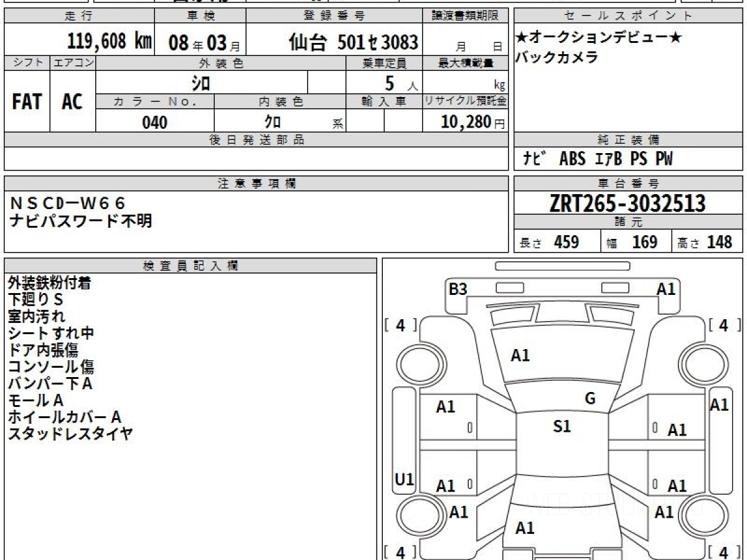The height and width of the screenshot is (560, 747).
Task: Click the B3 damage mark on diagram
Action: 458,289
